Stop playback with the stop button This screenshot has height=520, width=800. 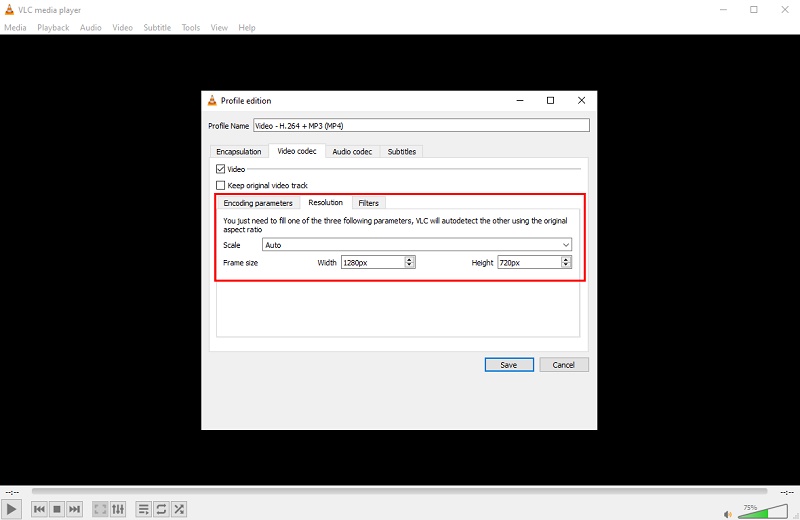click(x=57, y=509)
